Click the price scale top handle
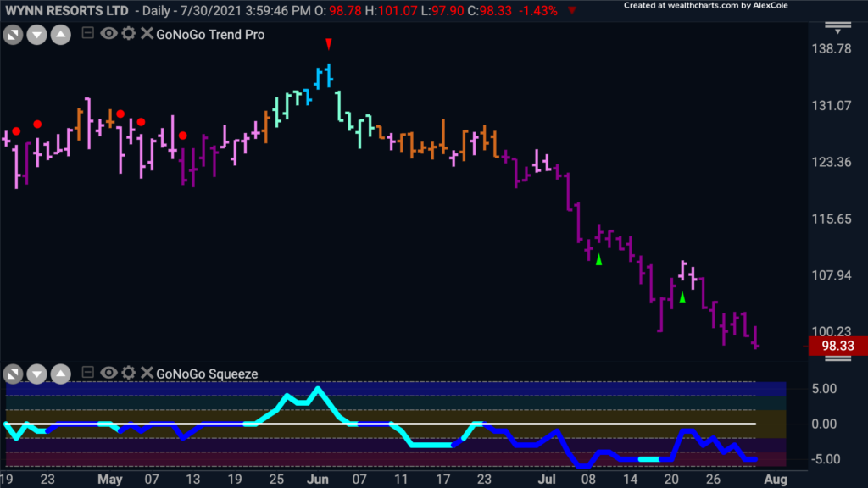The width and height of the screenshot is (868, 488). click(x=837, y=28)
